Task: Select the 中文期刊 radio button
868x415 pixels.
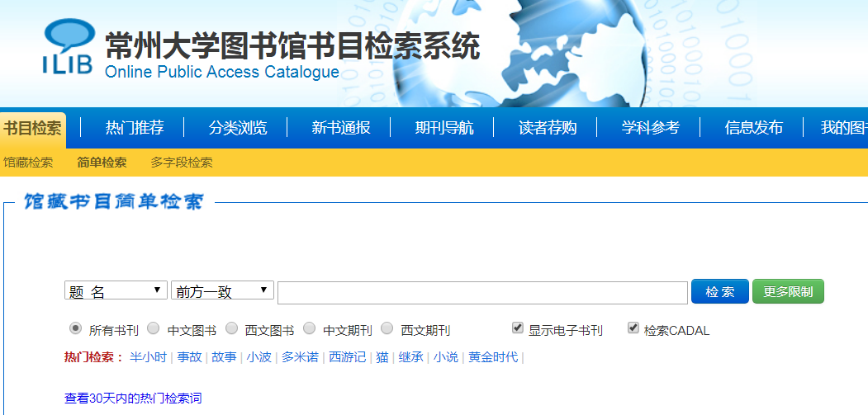Action: click(310, 328)
